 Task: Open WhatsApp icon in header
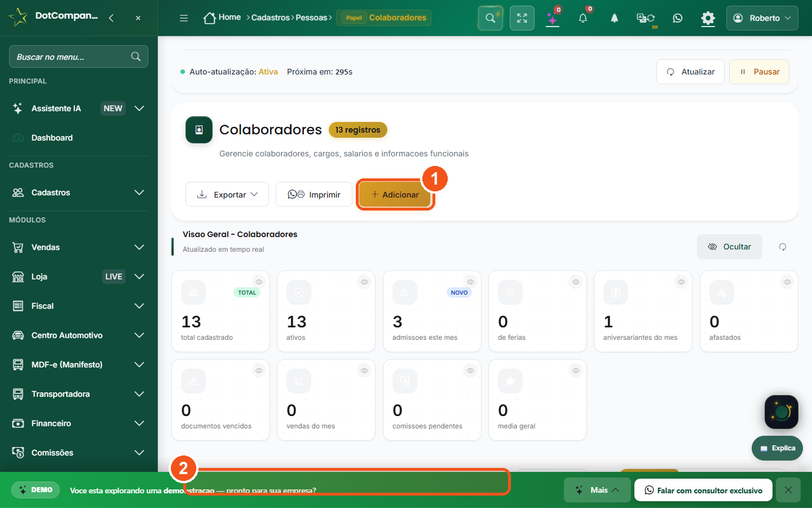[678, 18]
